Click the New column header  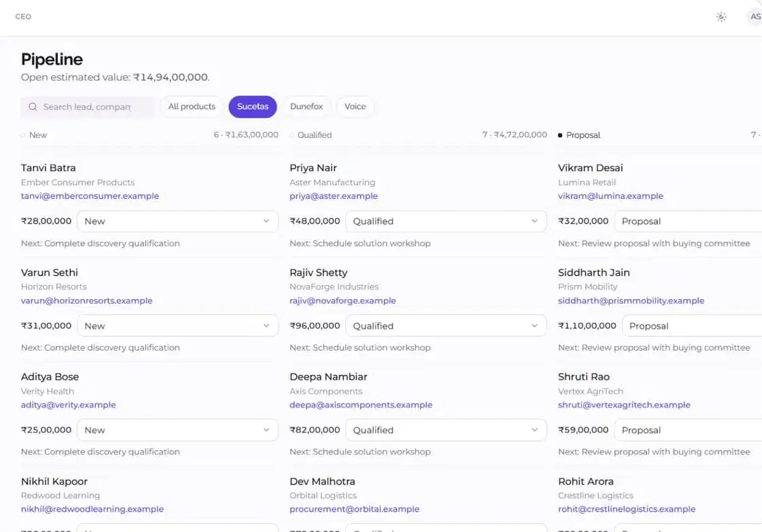[38, 135]
